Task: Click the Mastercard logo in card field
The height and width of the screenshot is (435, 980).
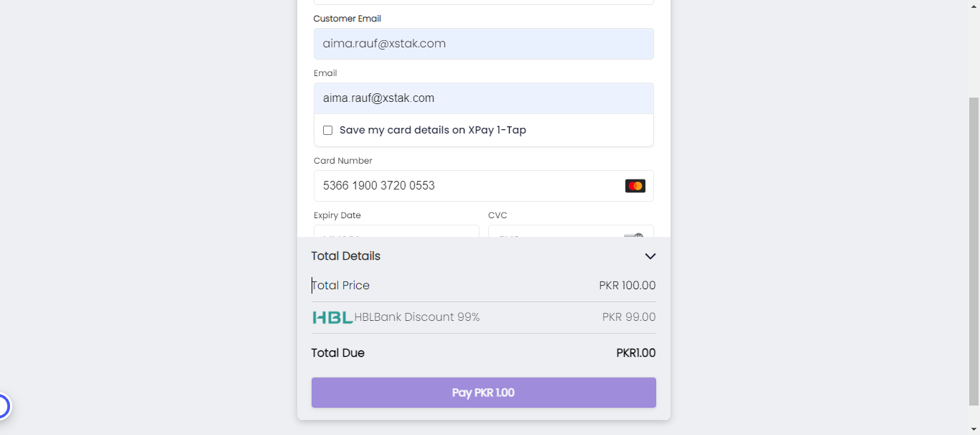Action: (635, 186)
